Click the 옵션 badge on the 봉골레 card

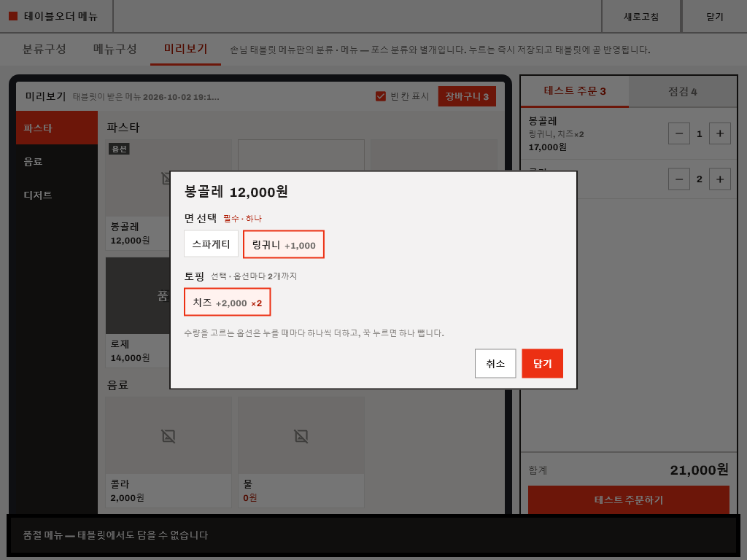click(x=119, y=149)
